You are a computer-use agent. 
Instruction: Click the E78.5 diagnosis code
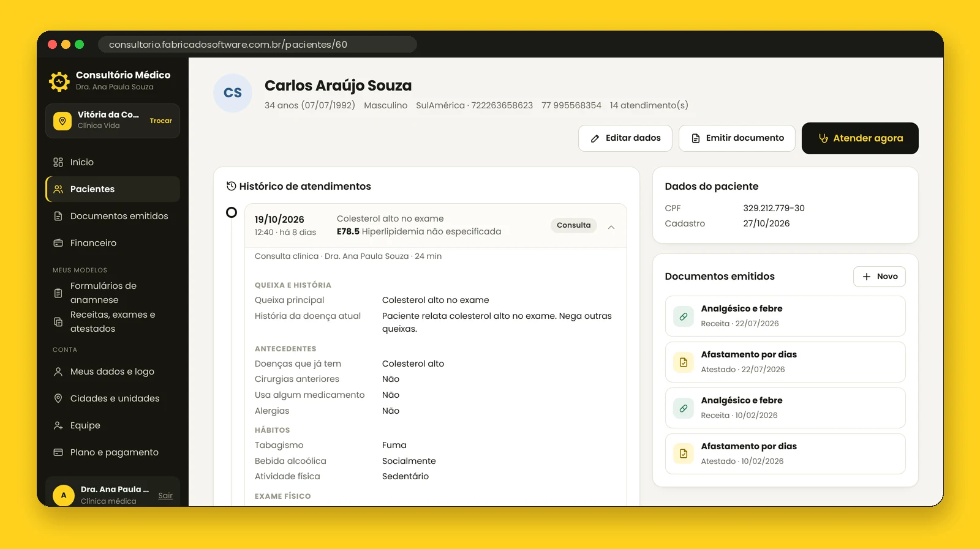(348, 232)
